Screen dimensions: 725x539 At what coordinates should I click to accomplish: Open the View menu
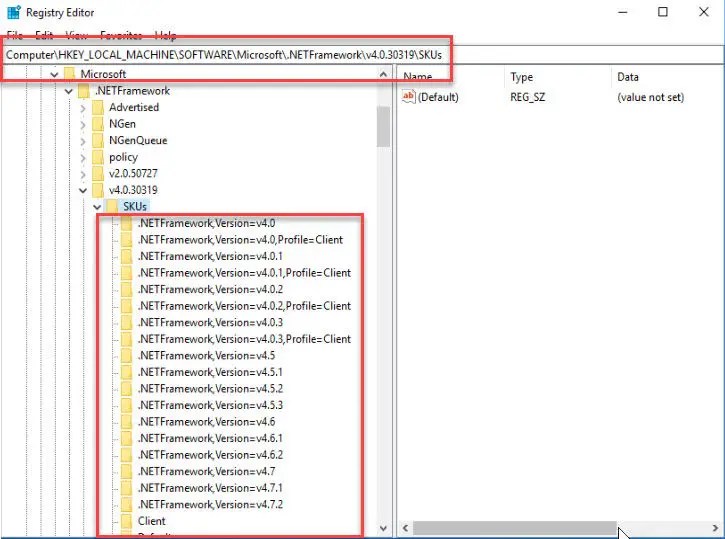pyautogui.click(x=76, y=35)
